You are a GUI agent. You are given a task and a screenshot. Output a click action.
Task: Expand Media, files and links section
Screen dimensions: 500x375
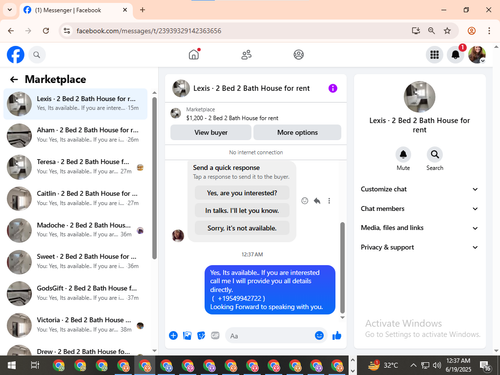(419, 228)
